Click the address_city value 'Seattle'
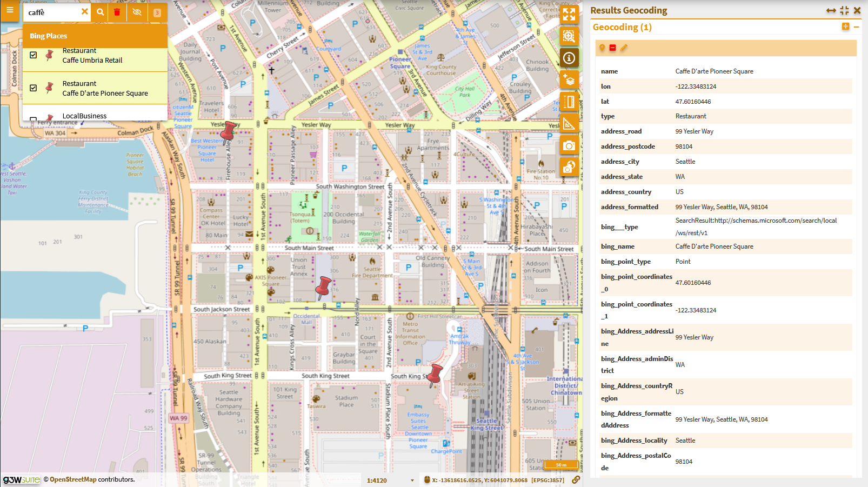868x487 pixels. coord(685,162)
